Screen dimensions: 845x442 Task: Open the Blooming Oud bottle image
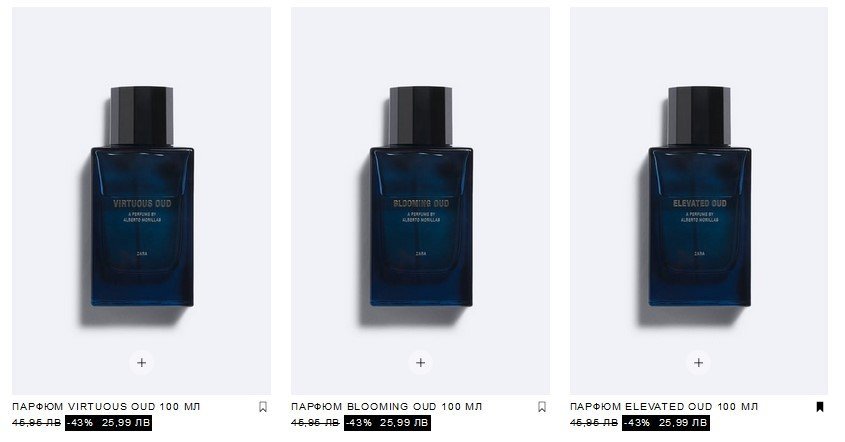coord(420,201)
